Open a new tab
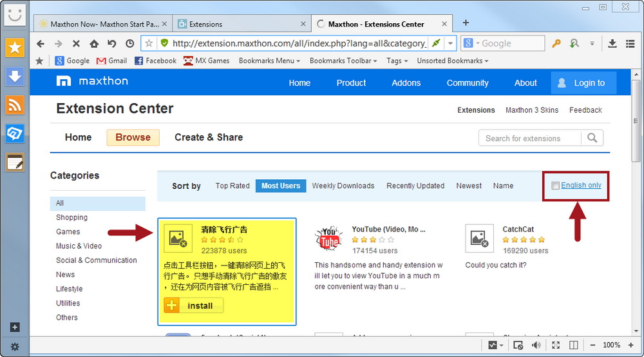The height and width of the screenshot is (357, 644). [466, 23]
